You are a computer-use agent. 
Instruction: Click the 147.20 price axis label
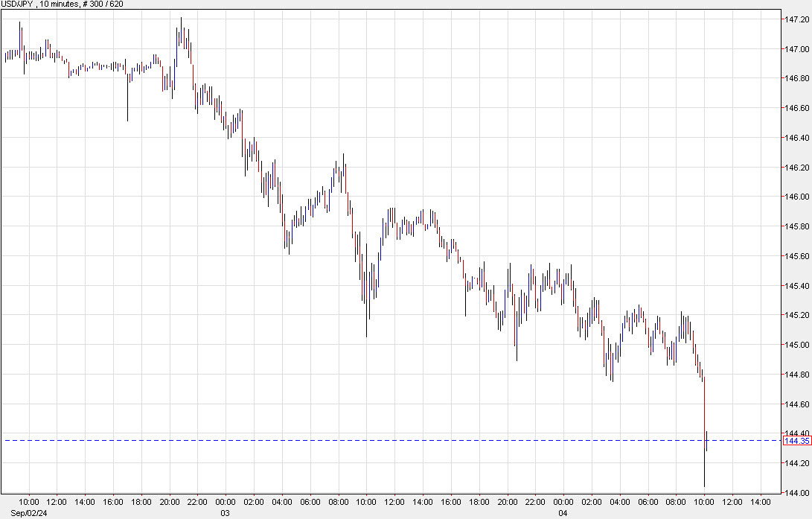click(796, 19)
